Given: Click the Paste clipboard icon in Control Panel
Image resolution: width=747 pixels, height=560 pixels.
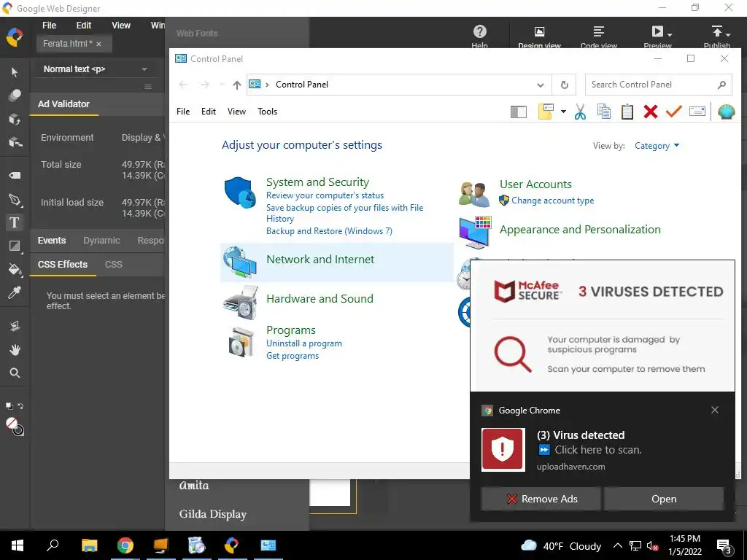Looking at the screenshot, I should [627, 112].
